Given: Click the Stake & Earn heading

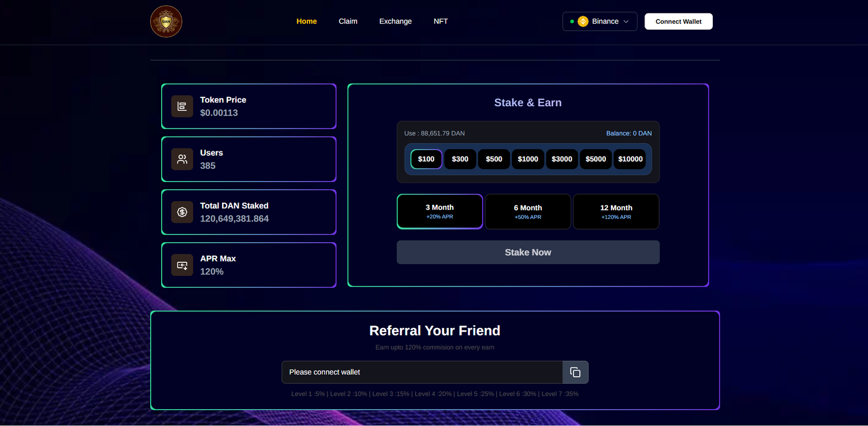Looking at the screenshot, I should pos(528,102).
